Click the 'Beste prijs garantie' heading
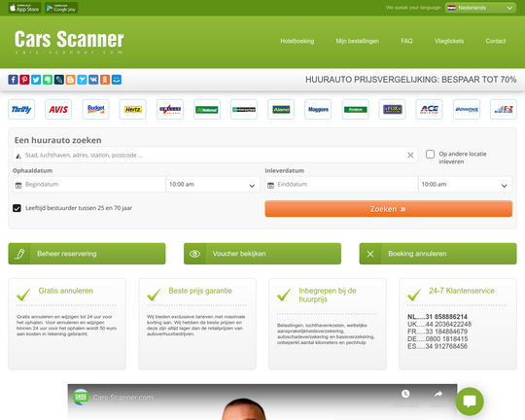The height and width of the screenshot is (420, 525). (x=200, y=291)
